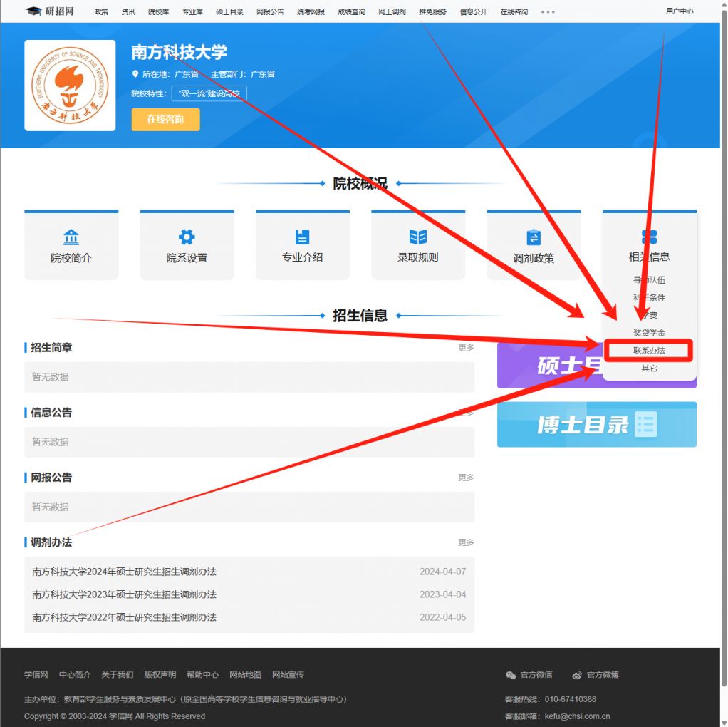The image size is (728, 727).
Task: Click the 南方科技大学 university emblem
Action: (70, 86)
